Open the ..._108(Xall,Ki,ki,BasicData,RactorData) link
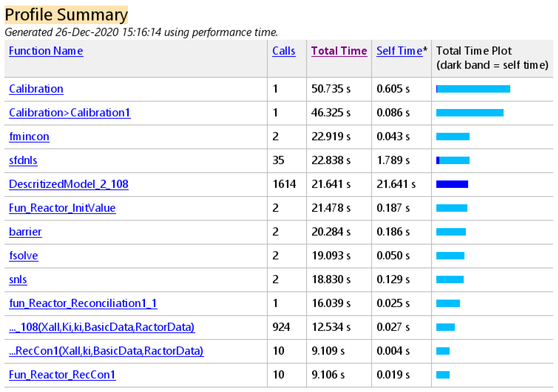558x392 pixels. [102, 327]
